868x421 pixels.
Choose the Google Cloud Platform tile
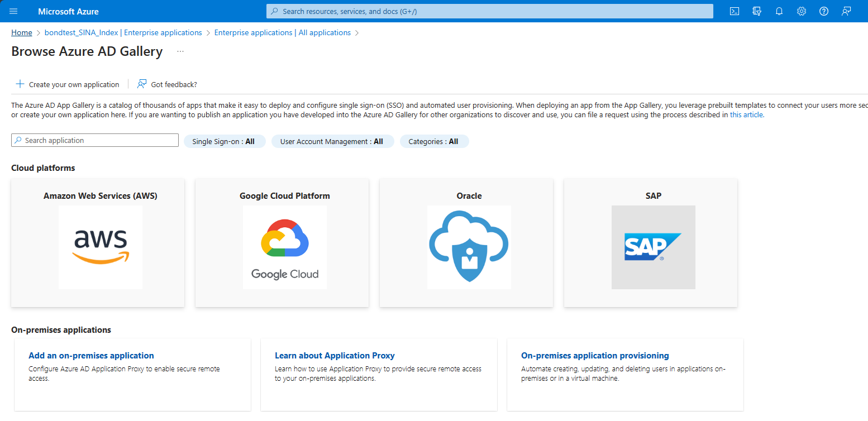point(285,243)
